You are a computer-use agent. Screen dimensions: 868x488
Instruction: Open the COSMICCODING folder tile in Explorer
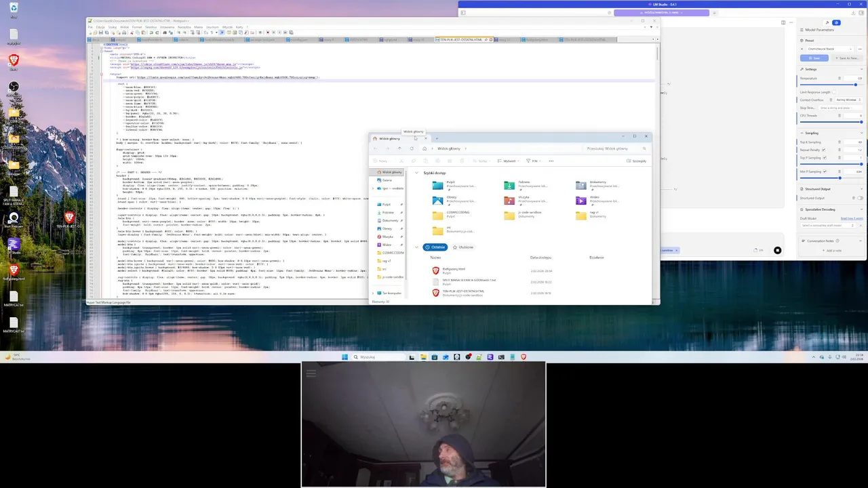[451, 215]
